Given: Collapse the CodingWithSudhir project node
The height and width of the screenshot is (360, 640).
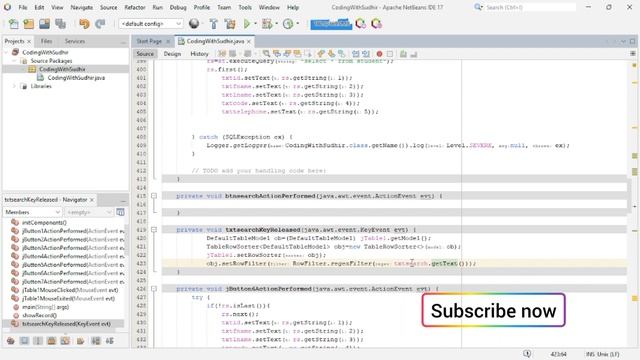Looking at the screenshot, I should click(6, 52).
